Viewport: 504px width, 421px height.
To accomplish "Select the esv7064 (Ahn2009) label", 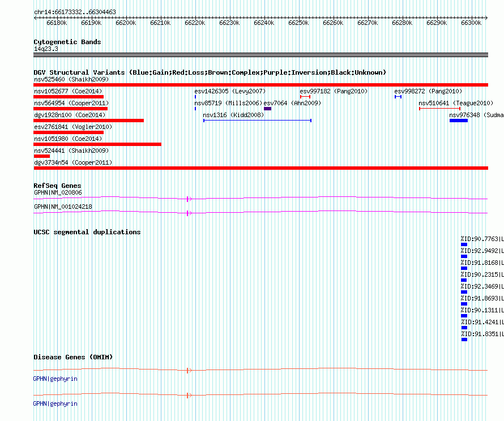I will click(x=292, y=103).
